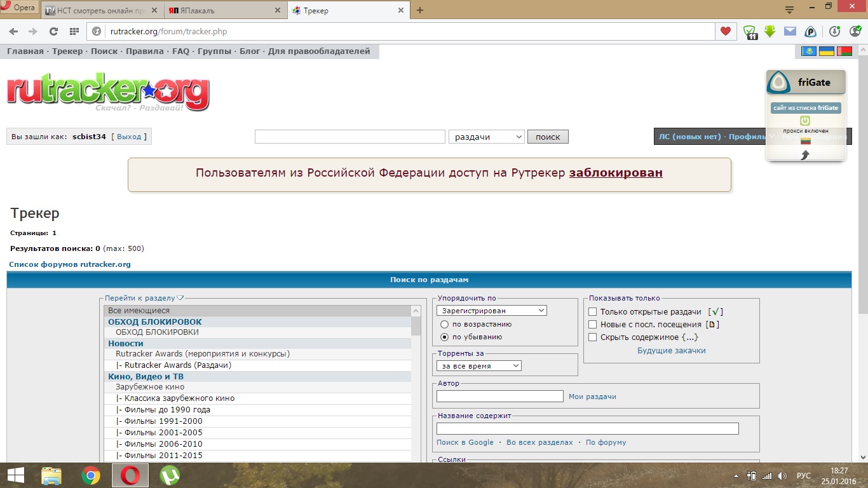Select 'Все имеющиеся' in forum list
This screenshot has height=488, width=868.
258,311
